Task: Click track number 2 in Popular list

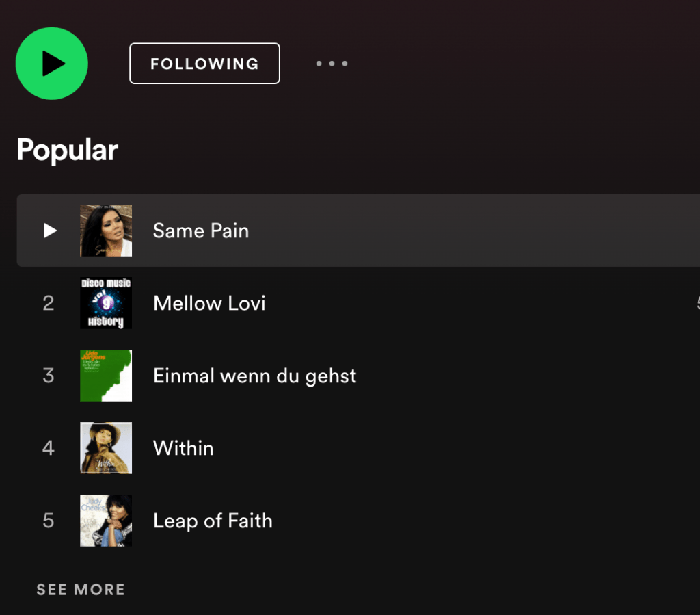Action: [48, 303]
